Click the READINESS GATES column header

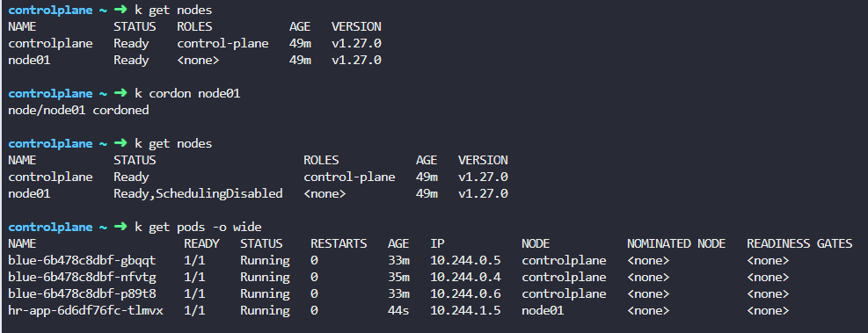pos(799,243)
